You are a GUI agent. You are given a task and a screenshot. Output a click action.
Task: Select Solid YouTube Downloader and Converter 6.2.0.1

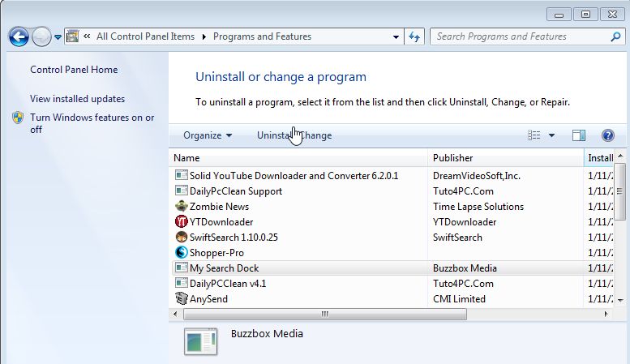coord(294,176)
